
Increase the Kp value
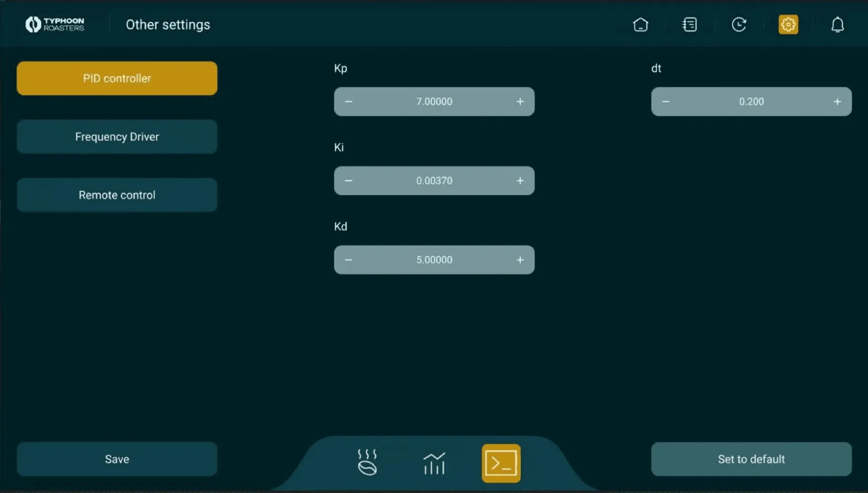tap(520, 102)
